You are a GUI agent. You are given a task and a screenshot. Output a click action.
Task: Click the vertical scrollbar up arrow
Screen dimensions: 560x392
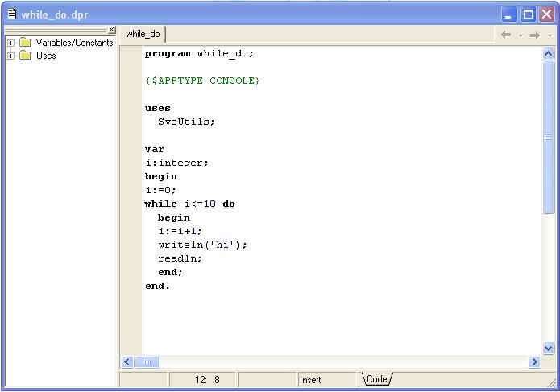[548, 54]
